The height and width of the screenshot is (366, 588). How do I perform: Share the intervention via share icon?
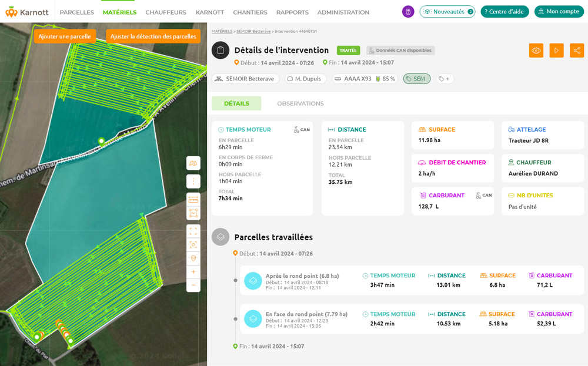577,51
